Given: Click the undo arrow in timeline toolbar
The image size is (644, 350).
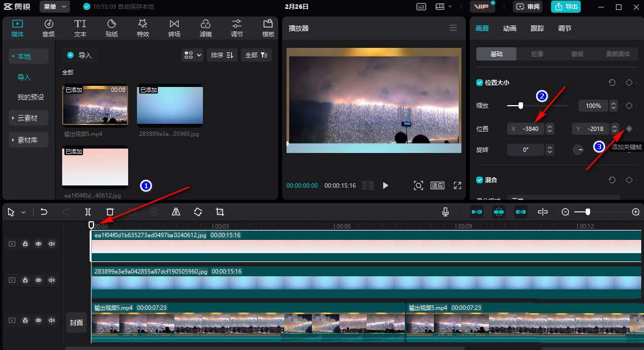Looking at the screenshot, I should point(44,212).
